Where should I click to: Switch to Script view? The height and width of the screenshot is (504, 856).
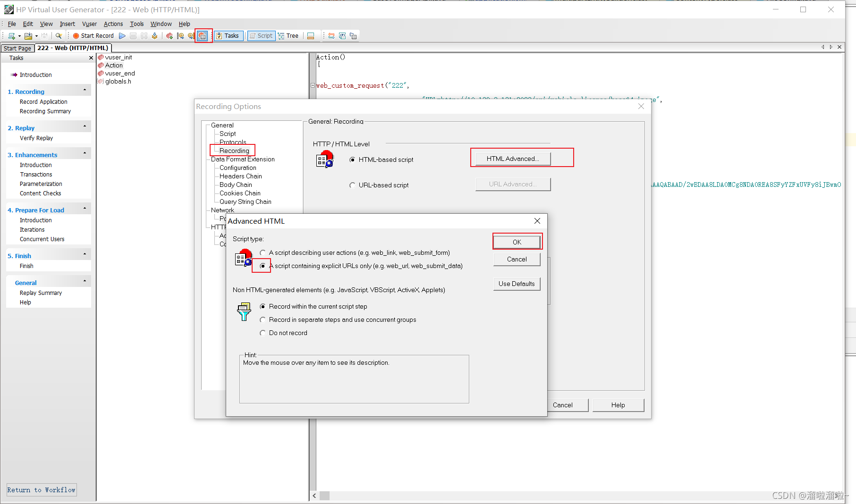[x=261, y=36]
